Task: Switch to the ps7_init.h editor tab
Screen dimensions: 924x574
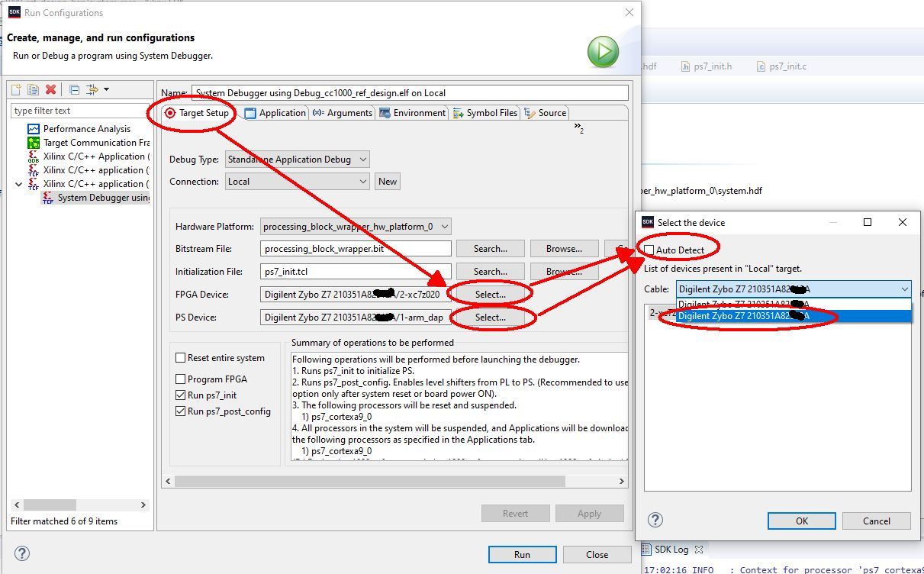Action: [x=706, y=66]
